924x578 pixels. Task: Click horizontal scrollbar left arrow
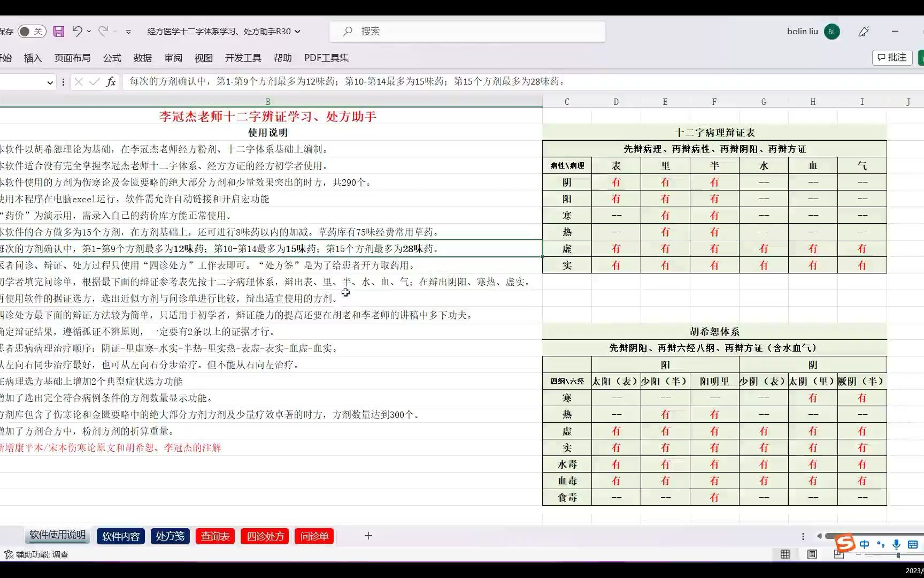pyautogui.click(x=819, y=536)
